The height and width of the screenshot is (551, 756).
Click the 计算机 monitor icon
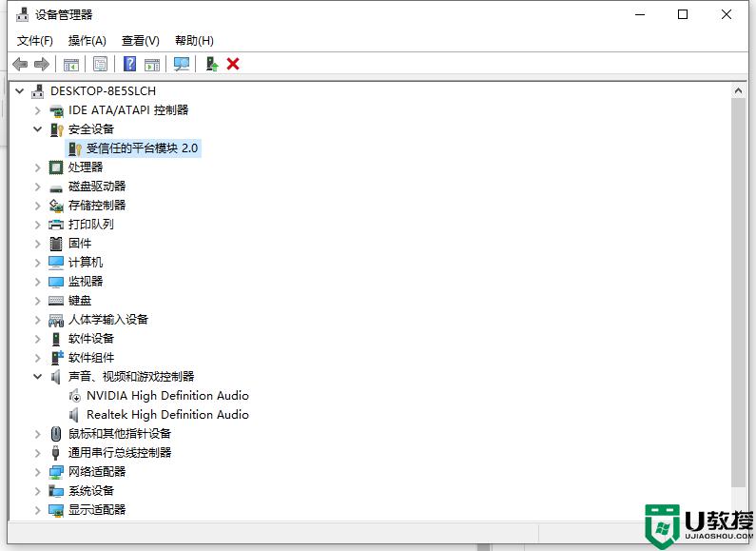pos(56,263)
